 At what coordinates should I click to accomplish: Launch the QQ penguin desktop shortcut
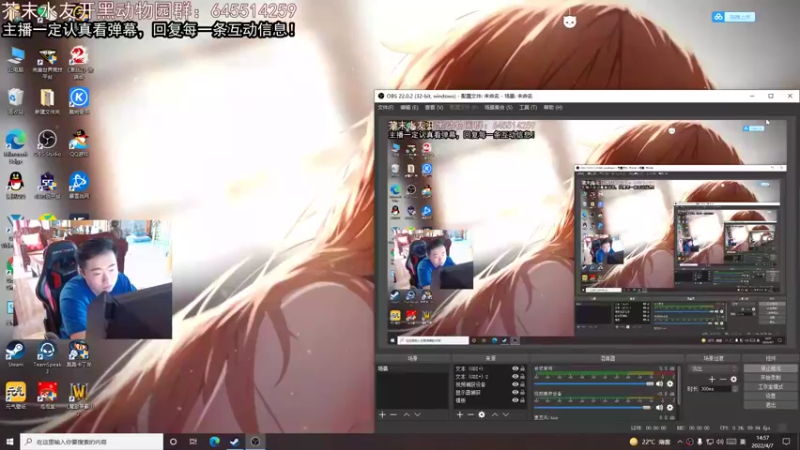point(15,185)
